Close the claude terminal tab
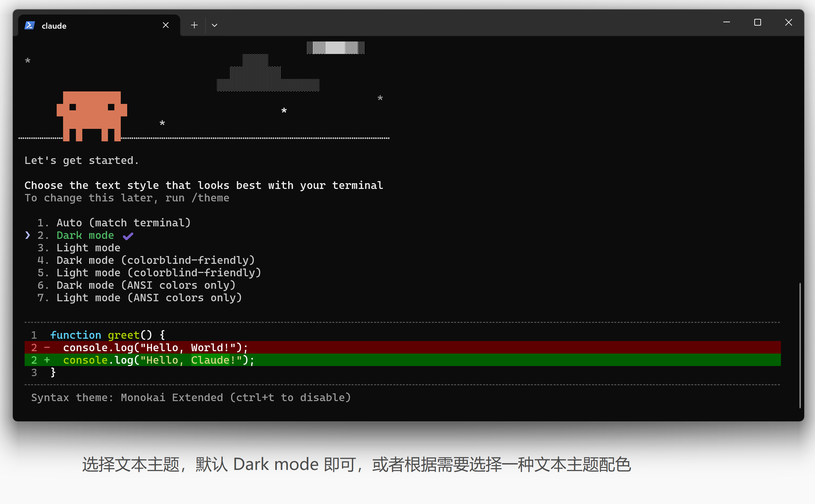Screen dimensions: 815x504 click(166, 25)
